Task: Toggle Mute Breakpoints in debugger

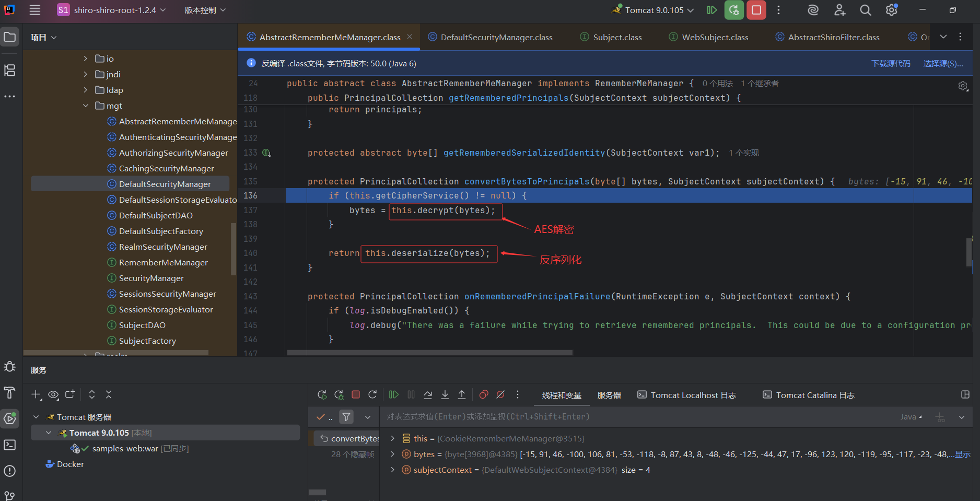Action: coord(500,395)
